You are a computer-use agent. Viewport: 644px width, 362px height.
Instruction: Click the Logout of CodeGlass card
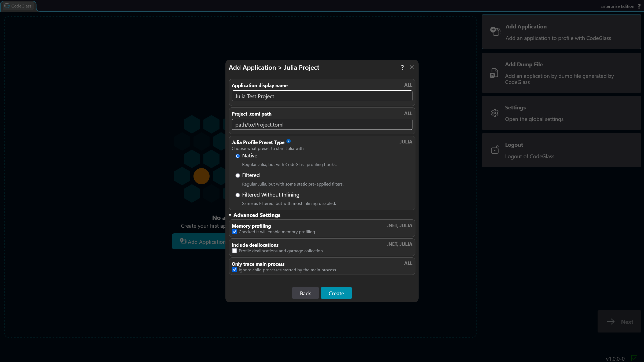tap(561, 150)
